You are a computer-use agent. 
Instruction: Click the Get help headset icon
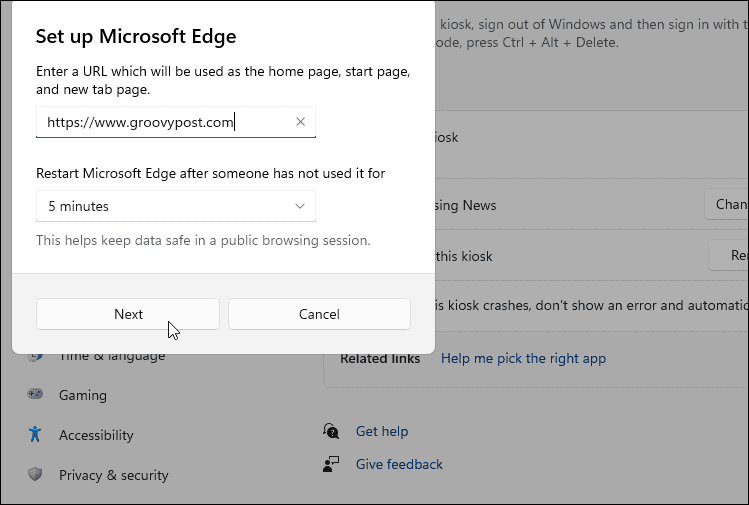[332, 431]
